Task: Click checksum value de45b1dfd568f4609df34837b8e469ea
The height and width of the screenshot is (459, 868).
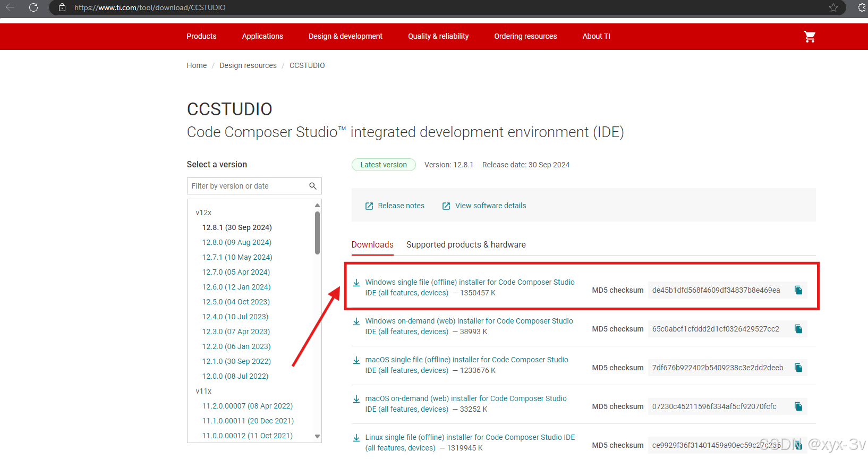Action: (716, 290)
